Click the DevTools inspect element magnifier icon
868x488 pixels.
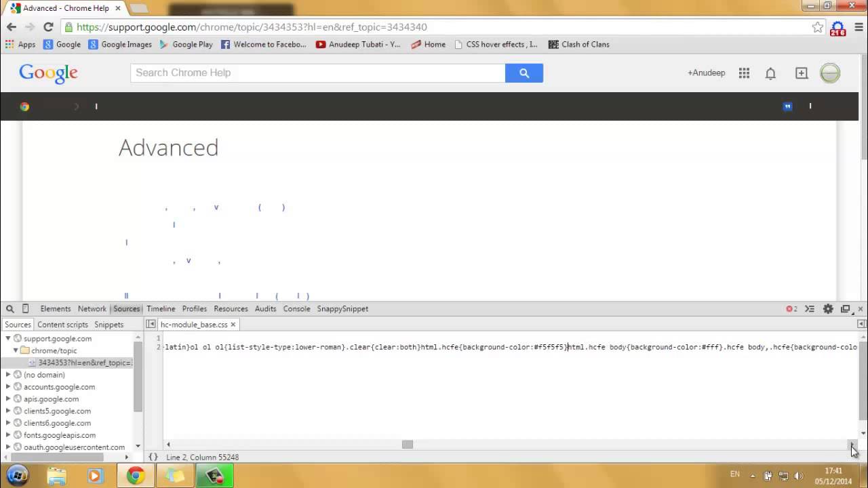pyautogui.click(x=9, y=309)
